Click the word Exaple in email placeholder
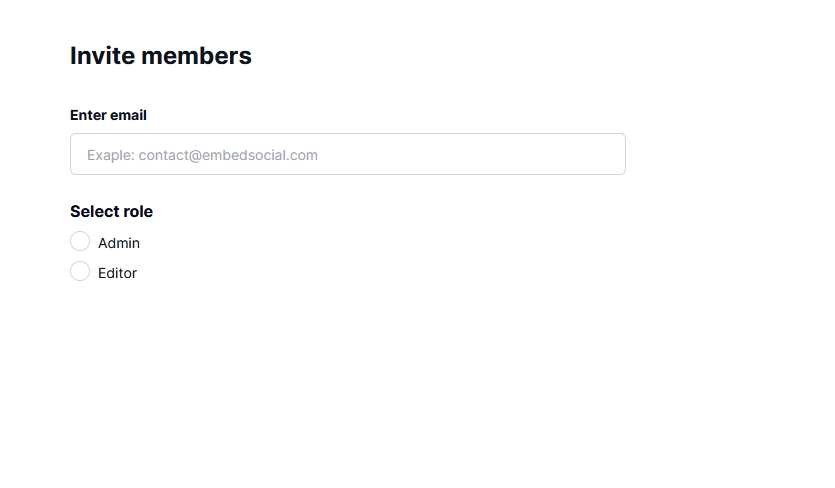835x488 pixels. (109, 155)
